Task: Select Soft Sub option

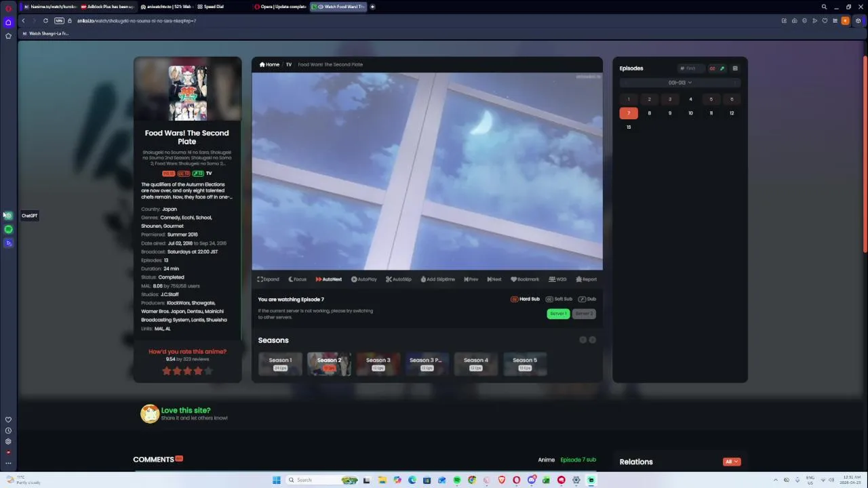Action: click(559, 299)
